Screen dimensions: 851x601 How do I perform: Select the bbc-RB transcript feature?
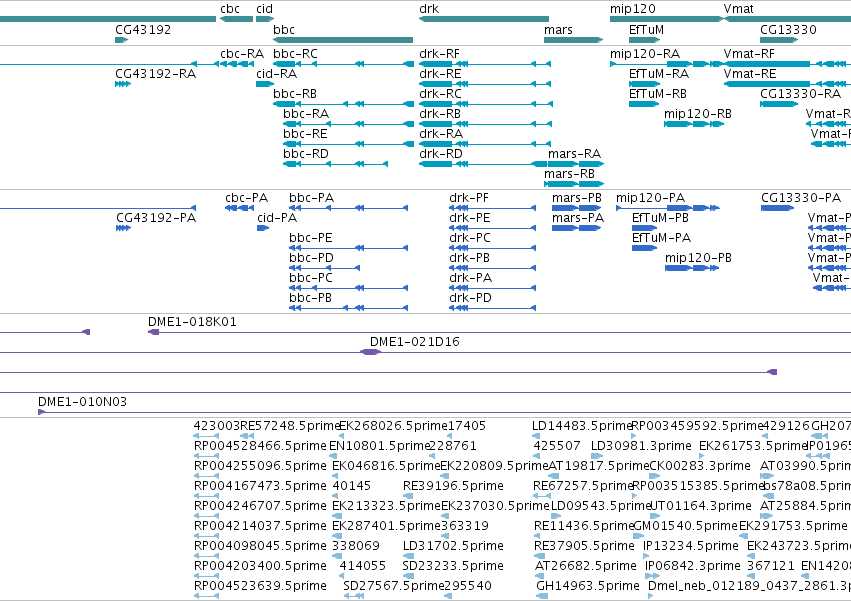pyautogui.click(x=343, y=104)
